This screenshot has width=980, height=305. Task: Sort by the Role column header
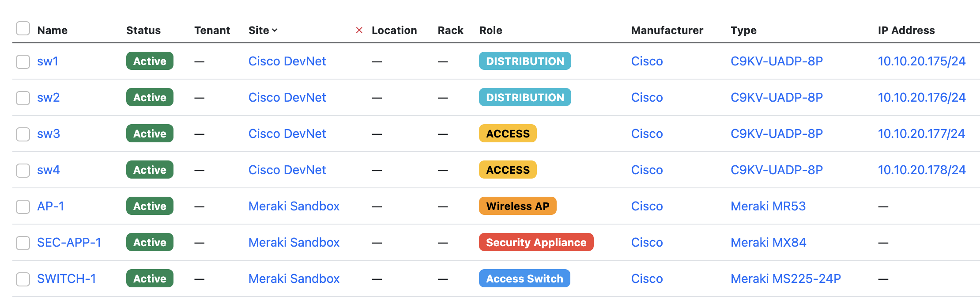[490, 30]
